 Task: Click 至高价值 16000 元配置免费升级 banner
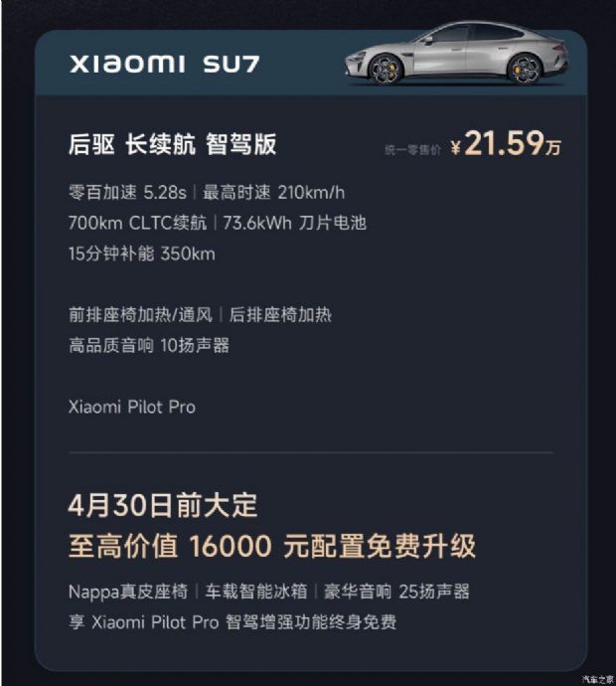[x=272, y=546]
